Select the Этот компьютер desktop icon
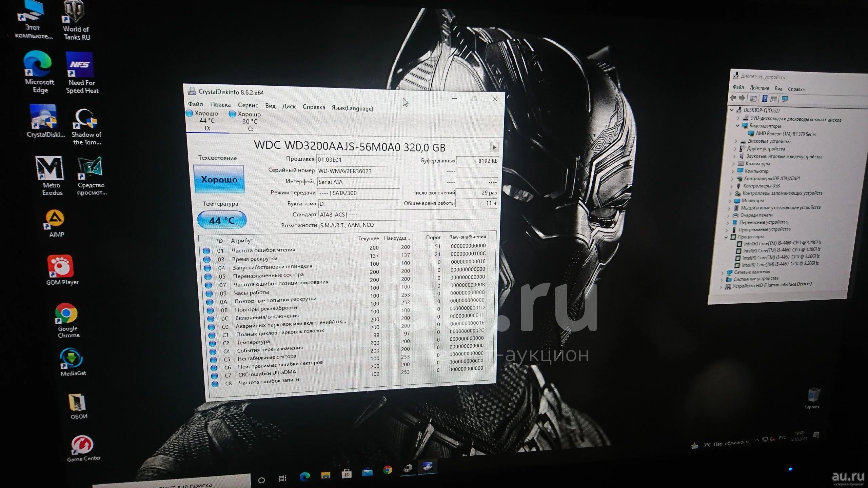The width and height of the screenshot is (868, 488). (33, 20)
